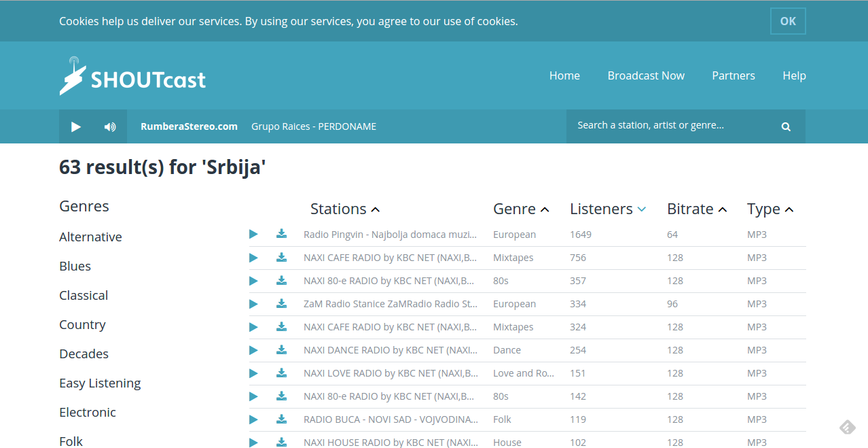Sort the list by Stations column

(x=344, y=209)
